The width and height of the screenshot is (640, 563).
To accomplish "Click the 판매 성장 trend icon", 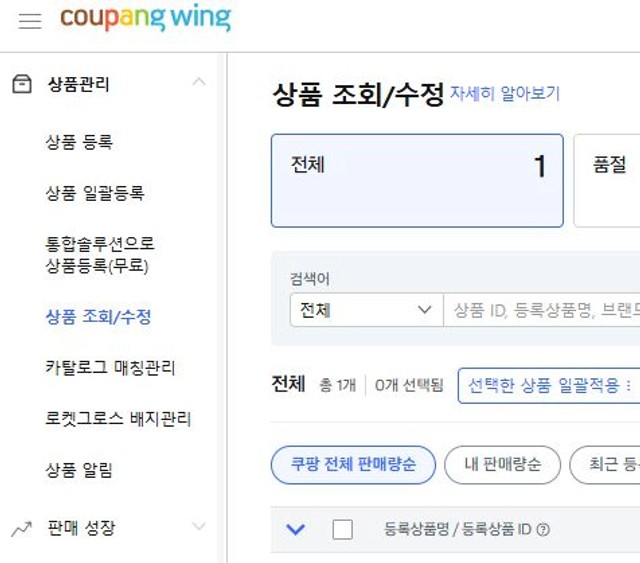I will click(x=22, y=529).
